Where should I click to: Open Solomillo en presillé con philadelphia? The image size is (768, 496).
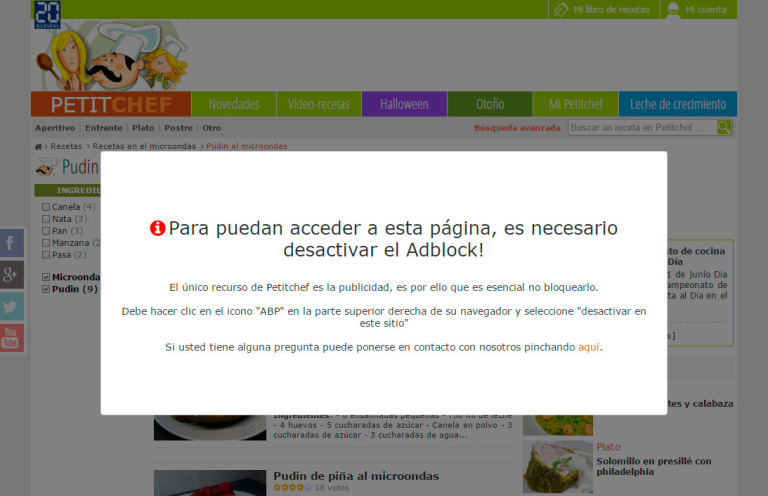pyautogui.click(x=653, y=466)
